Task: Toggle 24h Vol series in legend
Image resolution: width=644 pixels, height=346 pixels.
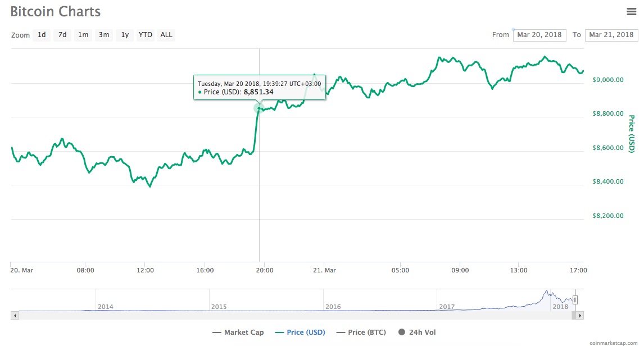Action: pyautogui.click(x=418, y=333)
